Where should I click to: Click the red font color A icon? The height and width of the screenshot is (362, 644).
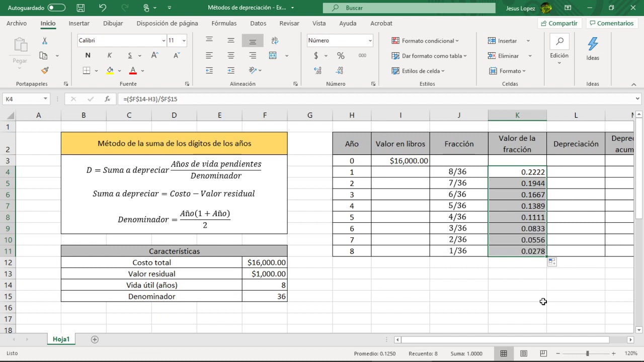click(x=133, y=71)
